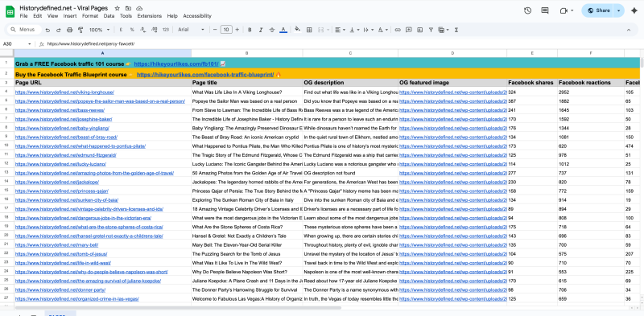
Task: Select cell 'Mary Bell: The Eleven-Year-Old Serial Killer'
Action: (x=247, y=245)
